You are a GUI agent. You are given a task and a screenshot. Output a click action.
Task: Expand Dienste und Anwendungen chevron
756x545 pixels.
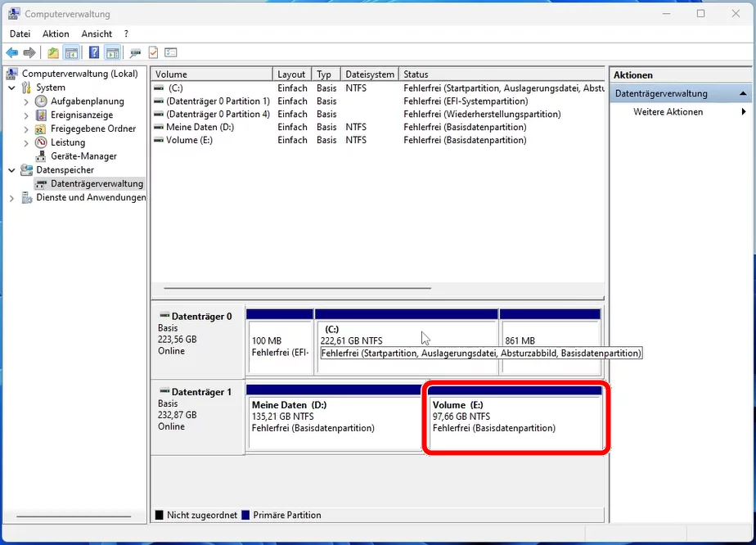12,198
